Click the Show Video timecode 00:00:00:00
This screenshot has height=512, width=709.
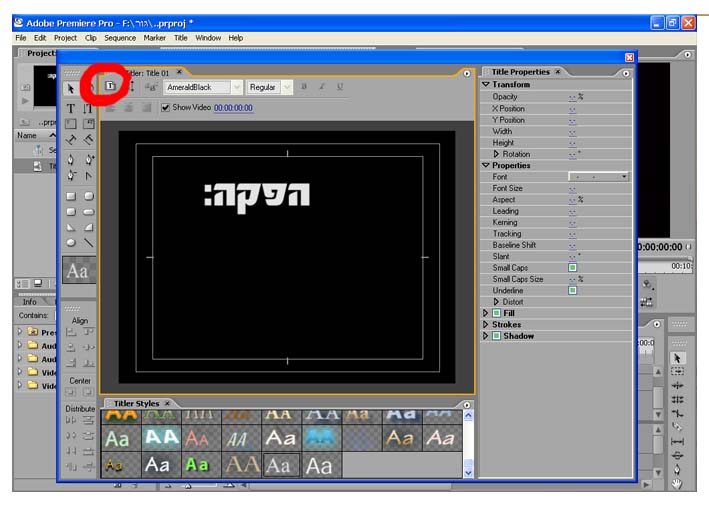[233, 108]
